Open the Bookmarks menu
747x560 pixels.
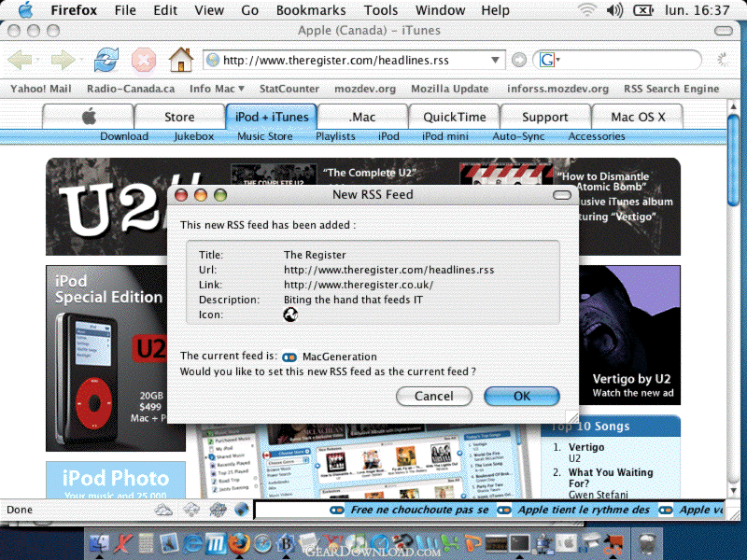(x=311, y=10)
